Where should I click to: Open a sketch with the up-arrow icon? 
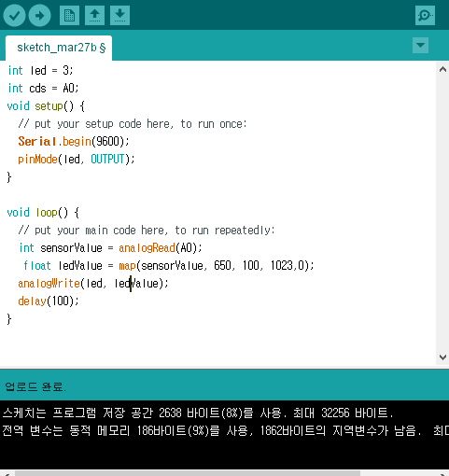pos(94,15)
